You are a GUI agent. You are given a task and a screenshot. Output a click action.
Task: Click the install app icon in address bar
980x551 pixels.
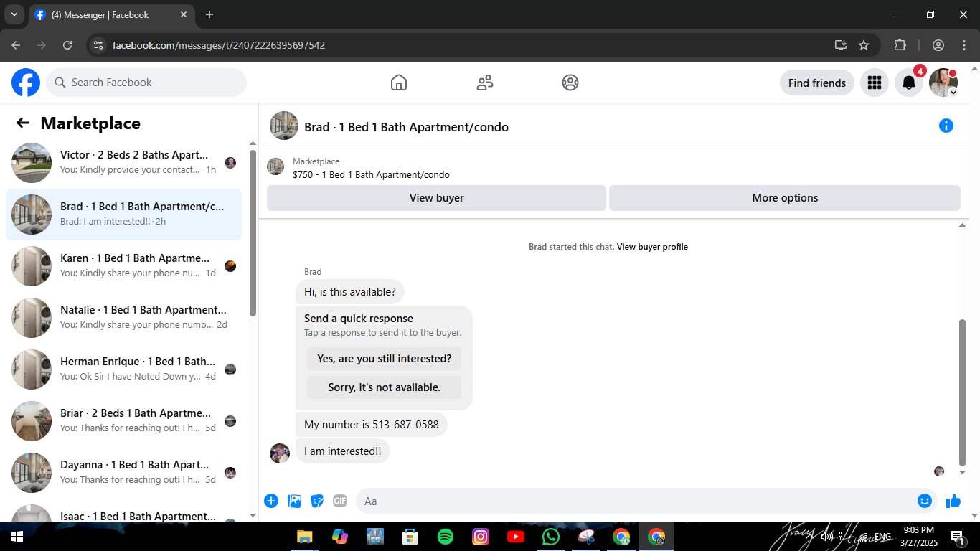[x=841, y=45]
